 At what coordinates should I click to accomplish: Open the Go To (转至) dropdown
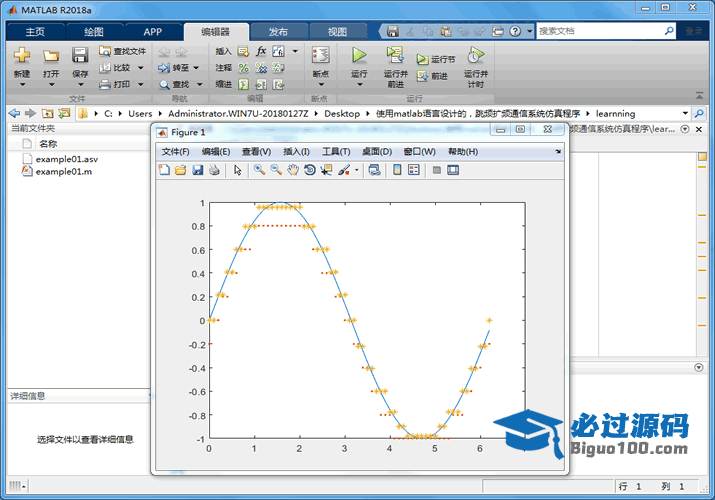coord(197,68)
